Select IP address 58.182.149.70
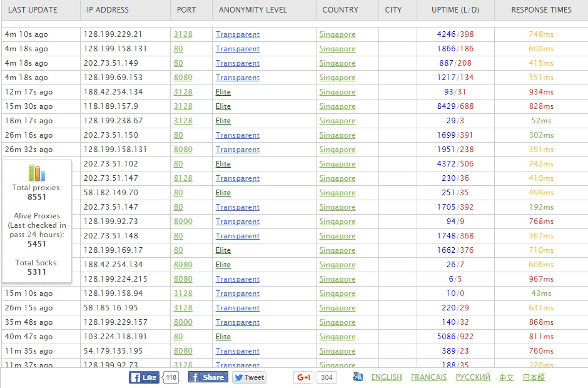588x388 pixels. point(111,193)
